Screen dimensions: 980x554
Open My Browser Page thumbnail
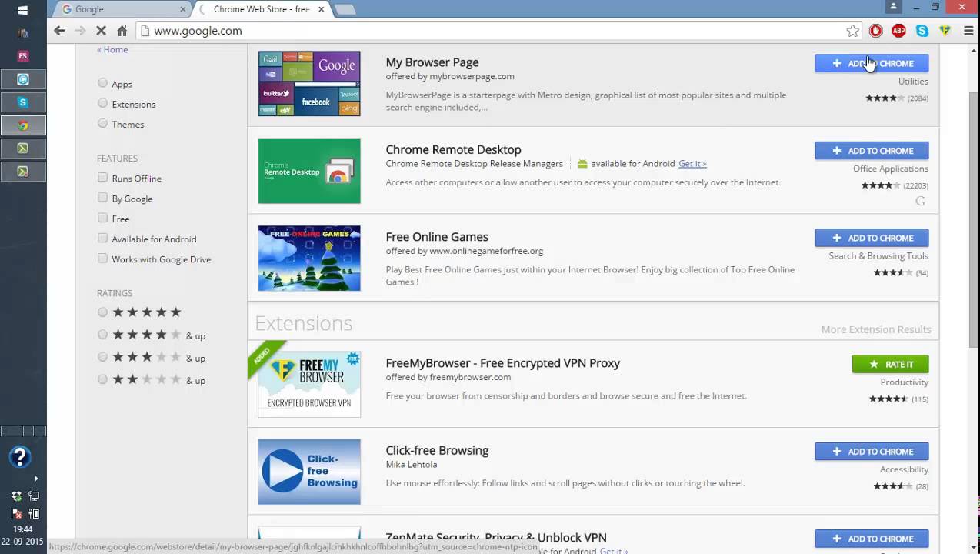point(309,83)
